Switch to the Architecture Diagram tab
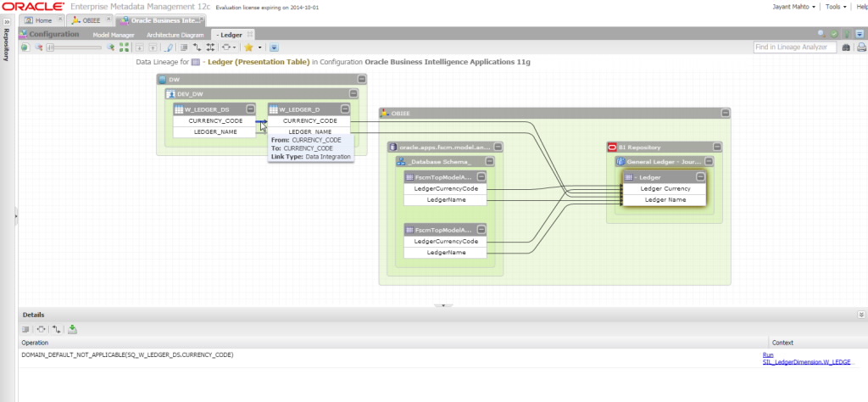The width and height of the screenshot is (868, 402). 175,35
